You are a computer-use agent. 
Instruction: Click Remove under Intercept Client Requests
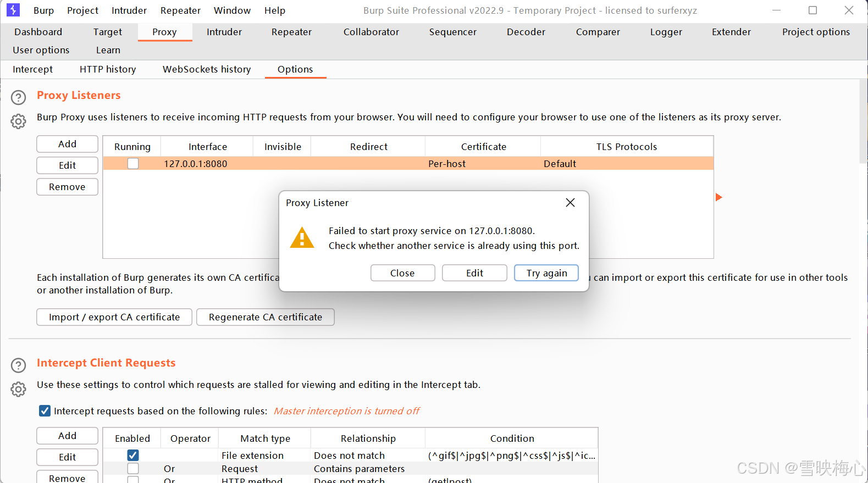click(x=67, y=478)
